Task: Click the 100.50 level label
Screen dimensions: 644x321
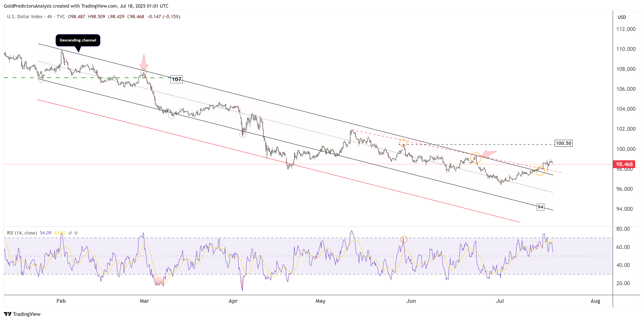Action: tap(563, 143)
